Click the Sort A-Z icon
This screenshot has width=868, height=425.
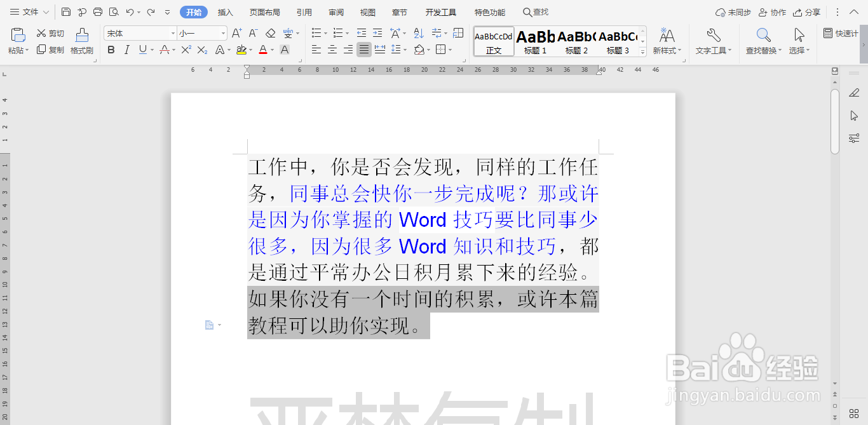[x=419, y=33]
